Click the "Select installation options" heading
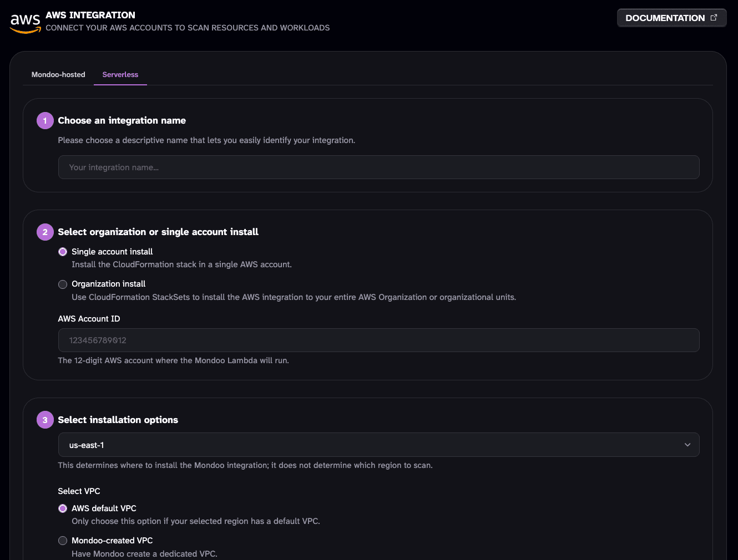Image resolution: width=738 pixels, height=560 pixels. [118, 420]
